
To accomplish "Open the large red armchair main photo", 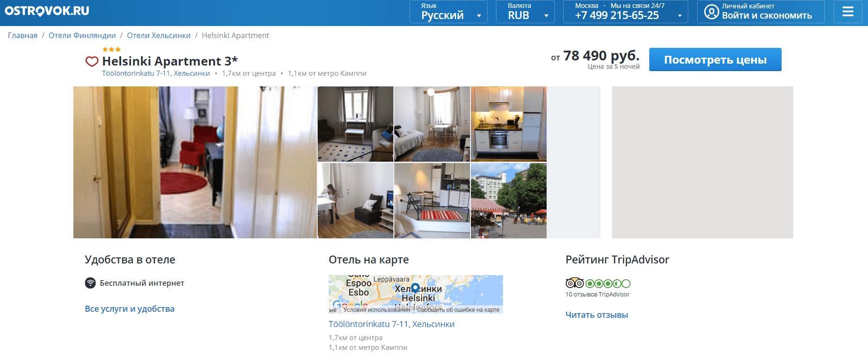I will point(195,162).
